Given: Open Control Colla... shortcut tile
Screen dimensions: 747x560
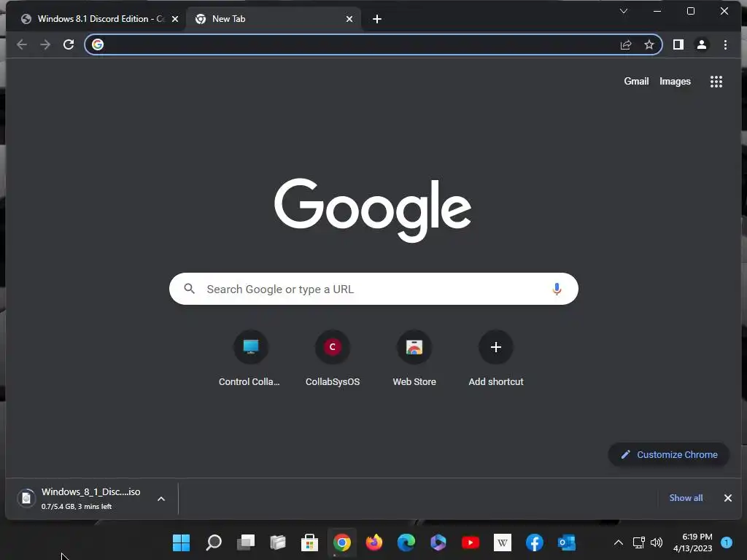Looking at the screenshot, I should coord(250,358).
